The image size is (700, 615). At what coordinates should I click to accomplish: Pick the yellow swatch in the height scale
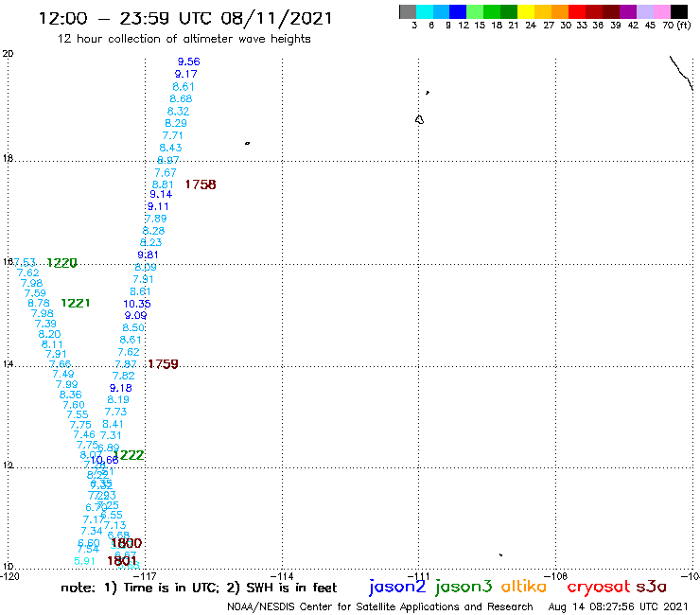[526, 11]
